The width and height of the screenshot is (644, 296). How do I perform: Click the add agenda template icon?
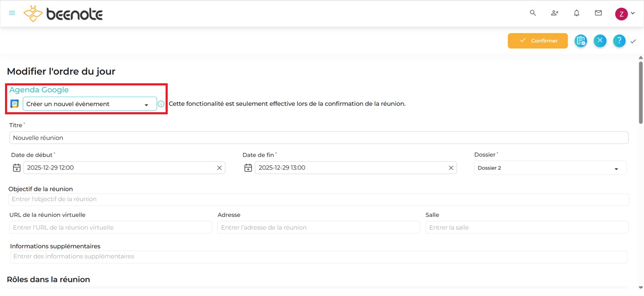(581, 41)
